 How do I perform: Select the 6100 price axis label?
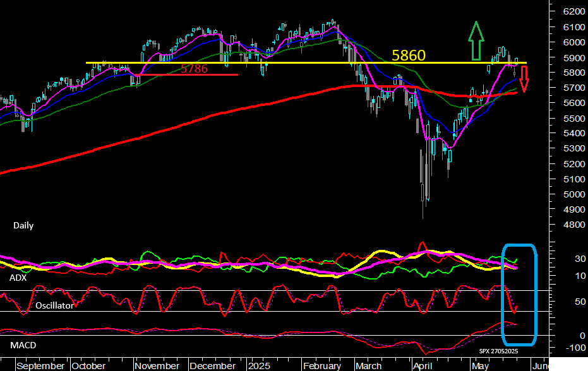[x=573, y=27]
